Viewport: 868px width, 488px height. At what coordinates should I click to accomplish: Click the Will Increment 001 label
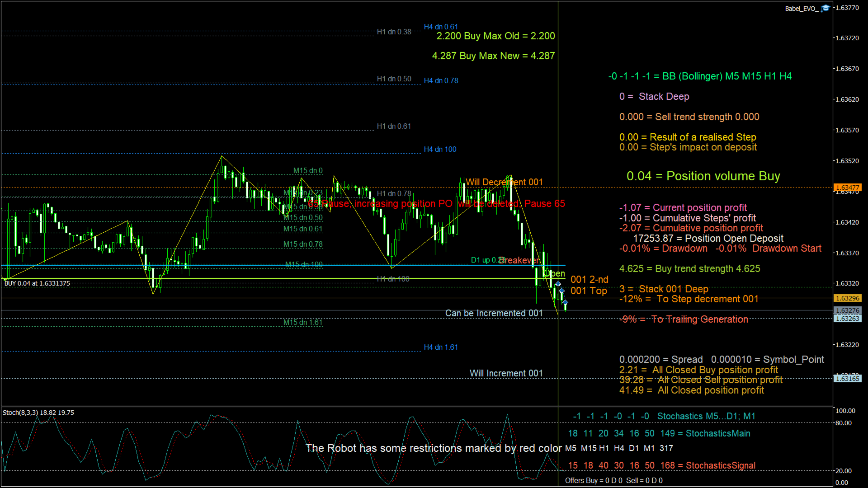(x=506, y=374)
